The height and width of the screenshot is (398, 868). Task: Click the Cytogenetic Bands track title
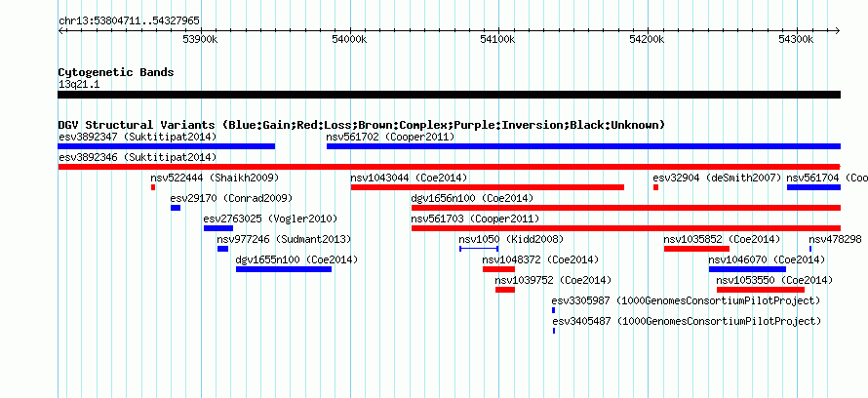pyautogui.click(x=116, y=72)
